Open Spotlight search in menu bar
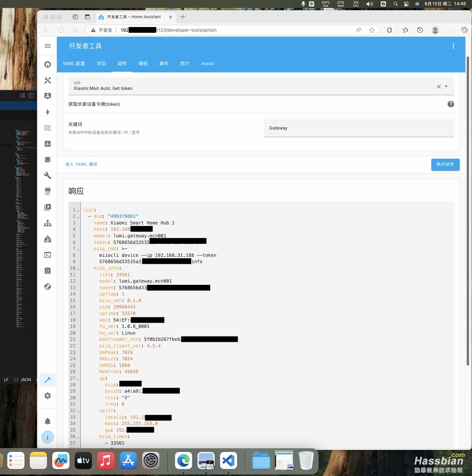This screenshot has height=476, width=472. pos(395,4)
